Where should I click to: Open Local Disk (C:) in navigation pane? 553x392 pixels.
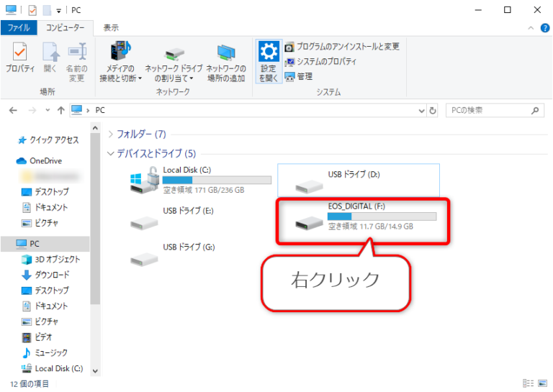click(52, 368)
